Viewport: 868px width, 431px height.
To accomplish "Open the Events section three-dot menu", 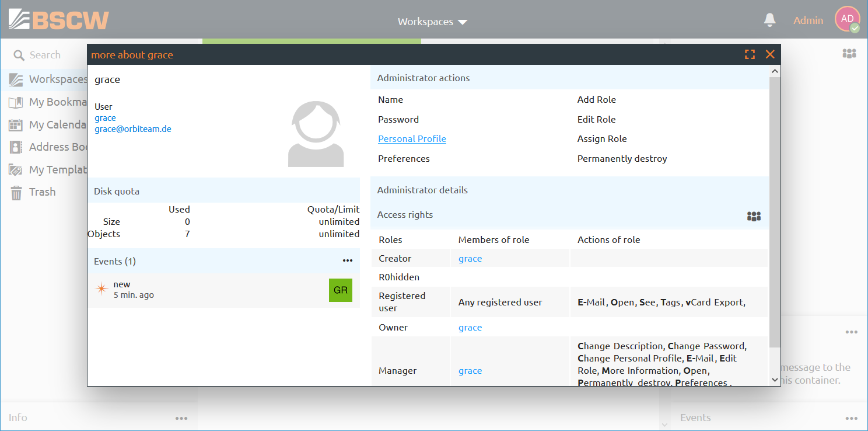I will point(348,261).
